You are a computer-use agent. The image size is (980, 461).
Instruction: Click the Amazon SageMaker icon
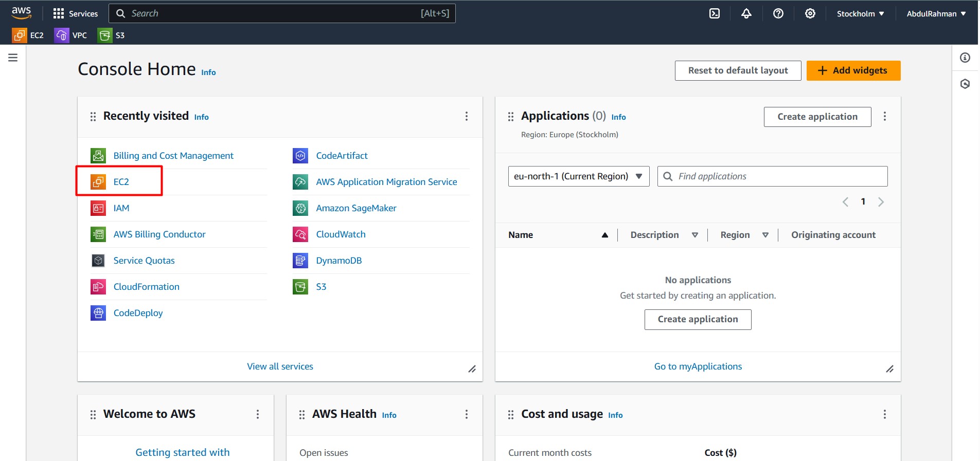[x=300, y=208]
